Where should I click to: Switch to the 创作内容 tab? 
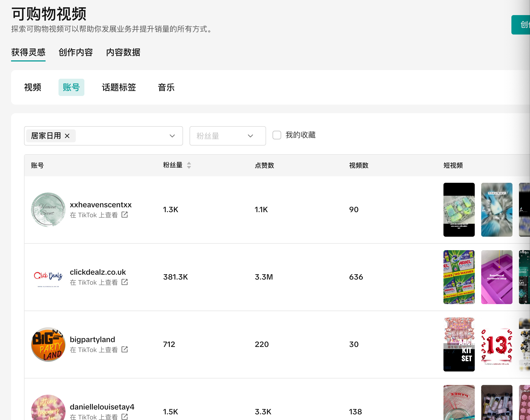click(76, 52)
